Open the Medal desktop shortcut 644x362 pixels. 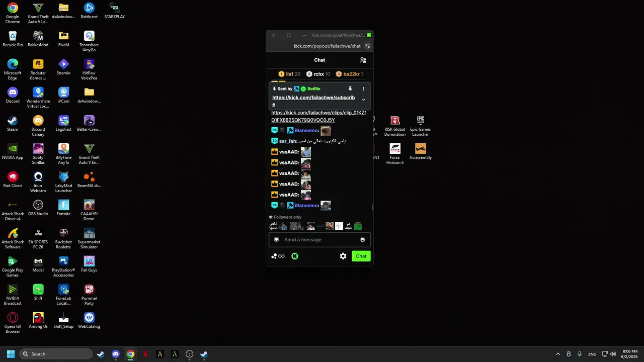pos(38,264)
